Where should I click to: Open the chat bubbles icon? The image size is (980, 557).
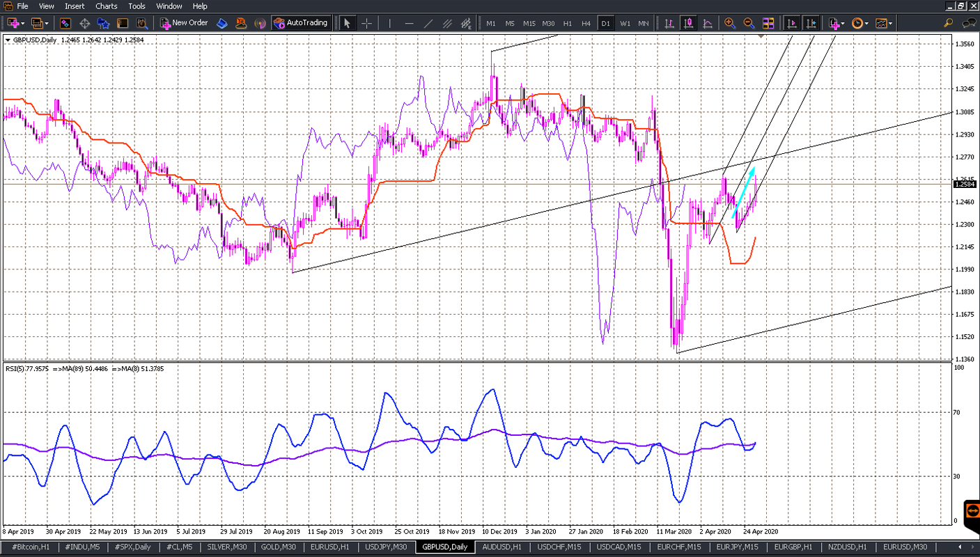click(969, 23)
